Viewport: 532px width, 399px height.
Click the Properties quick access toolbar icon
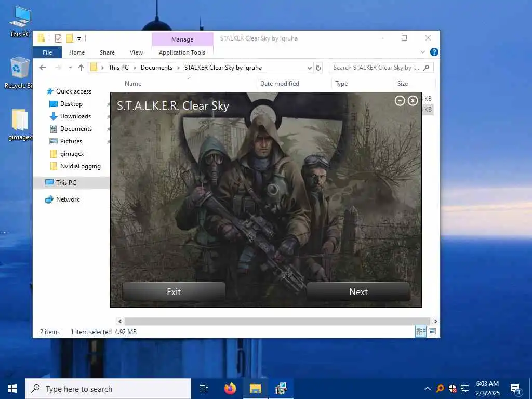(x=58, y=38)
